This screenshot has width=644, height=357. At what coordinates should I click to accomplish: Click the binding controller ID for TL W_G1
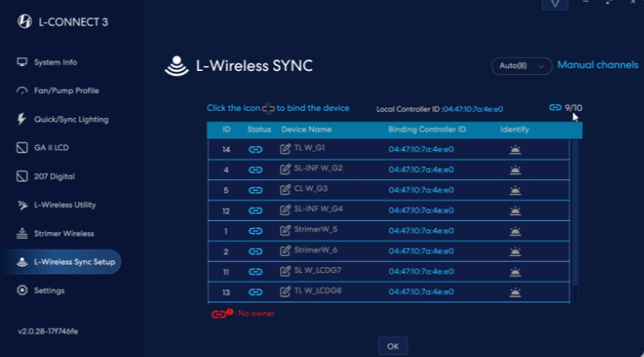(x=421, y=149)
